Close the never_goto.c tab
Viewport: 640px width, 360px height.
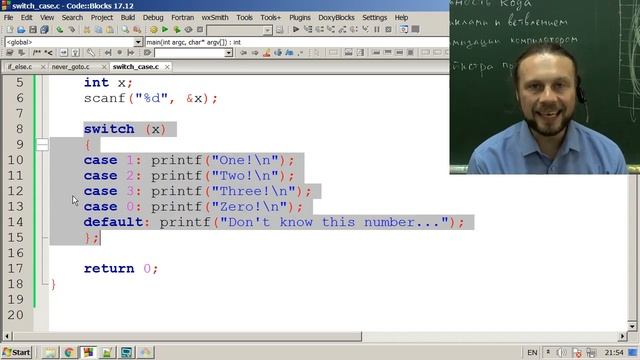tap(104, 67)
